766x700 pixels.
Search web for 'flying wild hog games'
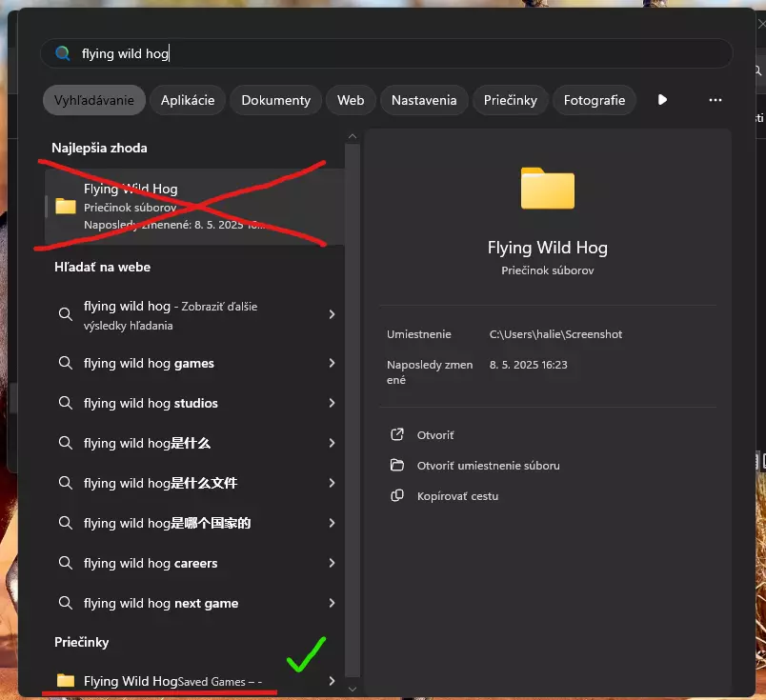(194, 363)
